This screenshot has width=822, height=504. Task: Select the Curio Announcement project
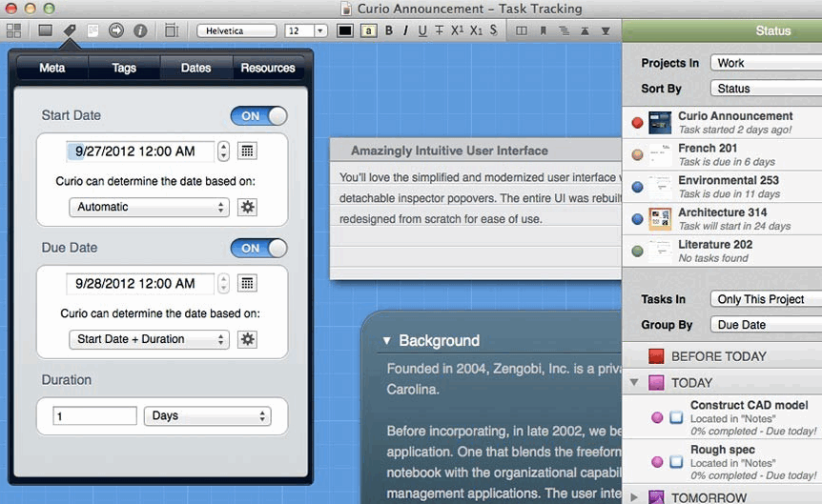coord(722,123)
